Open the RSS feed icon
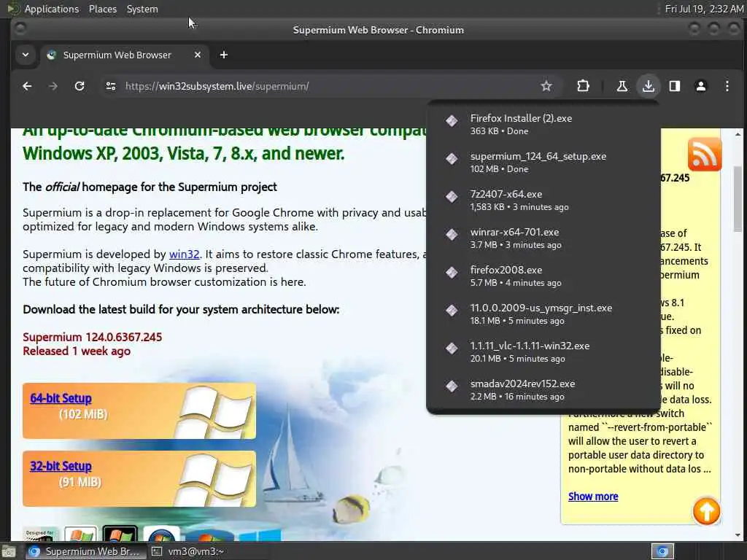 tap(705, 155)
